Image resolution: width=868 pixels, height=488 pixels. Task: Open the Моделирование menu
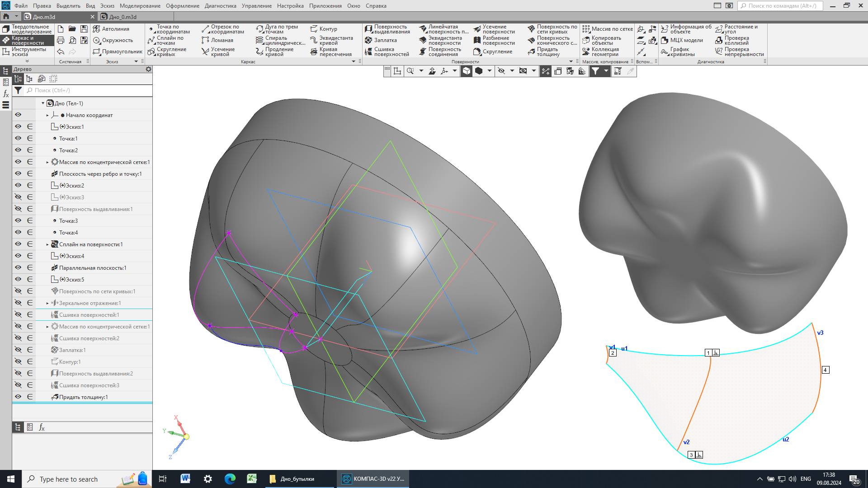point(140,6)
